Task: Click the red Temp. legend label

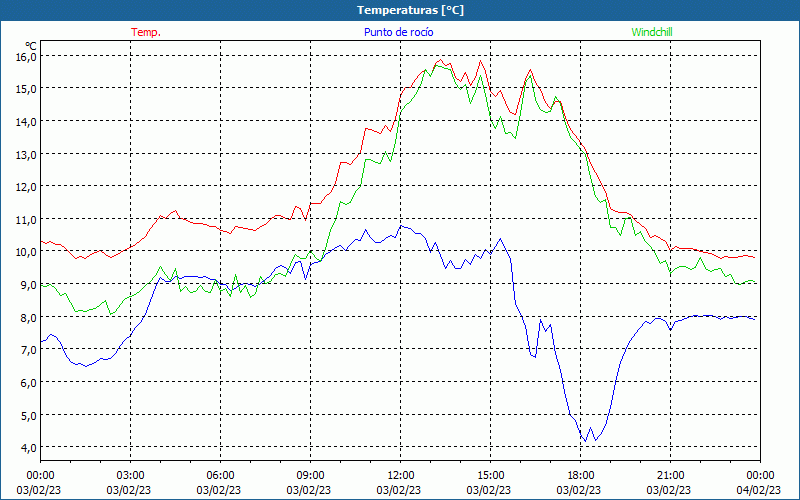Action: click(146, 32)
